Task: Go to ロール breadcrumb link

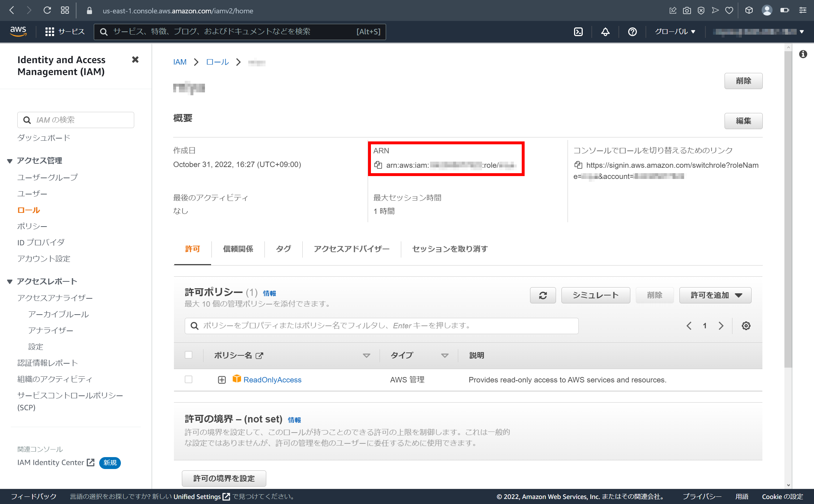Action: [217, 62]
